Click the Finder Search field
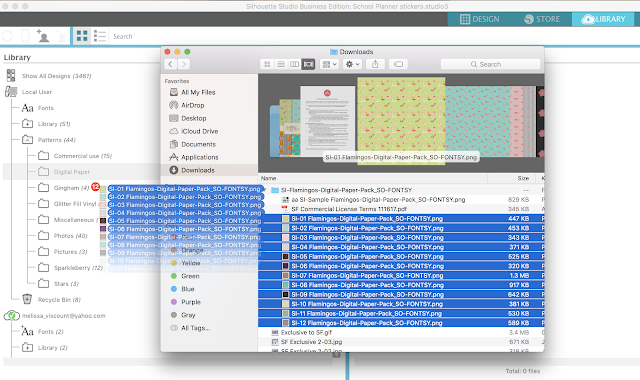Screen dimensions: 640x380 (490, 64)
